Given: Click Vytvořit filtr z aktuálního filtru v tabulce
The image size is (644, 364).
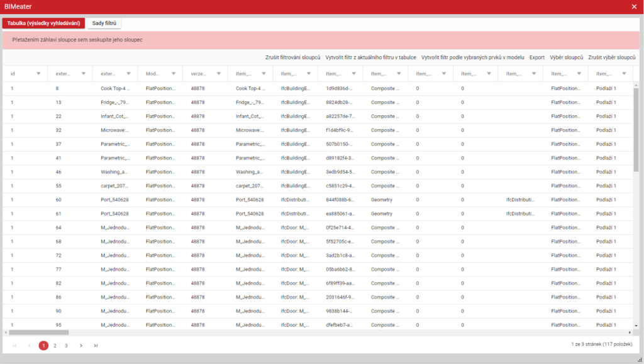Looking at the screenshot, I should pos(370,57).
